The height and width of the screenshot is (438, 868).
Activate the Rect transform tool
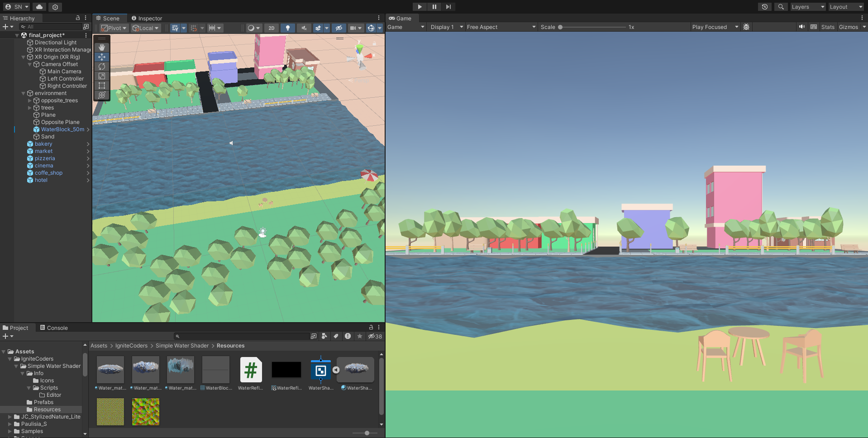[x=102, y=86]
